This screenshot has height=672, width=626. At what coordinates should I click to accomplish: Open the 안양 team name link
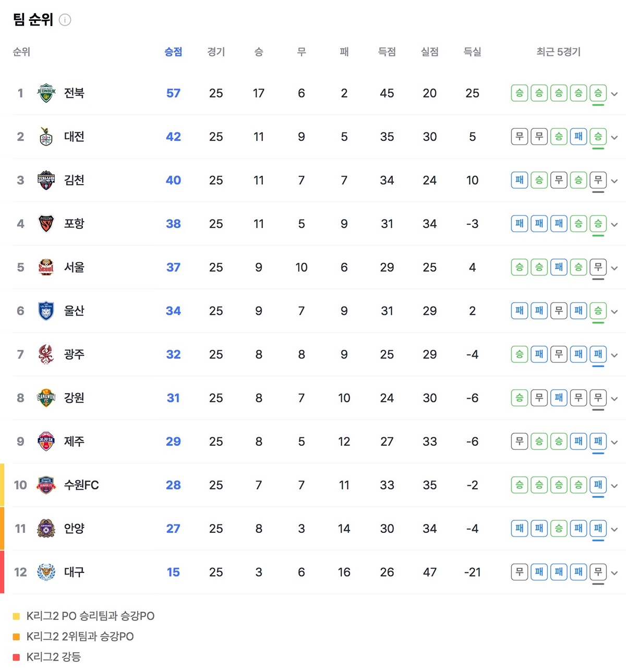74,529
